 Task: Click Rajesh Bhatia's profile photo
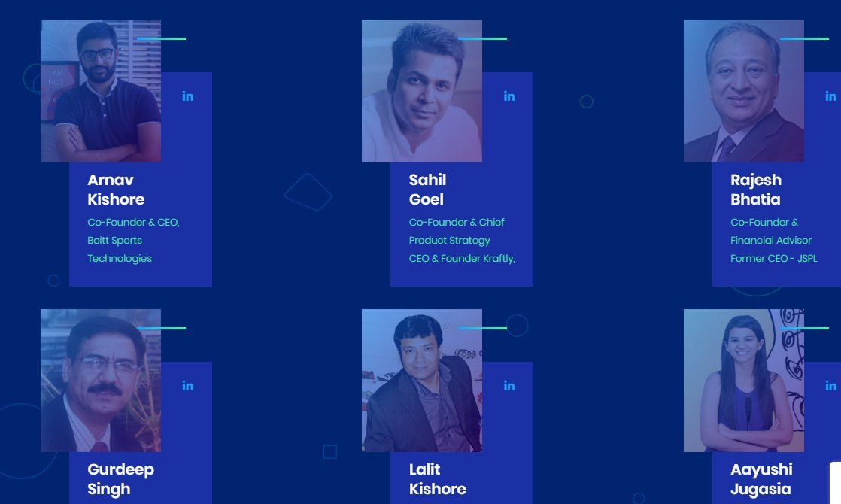(744, 91)
